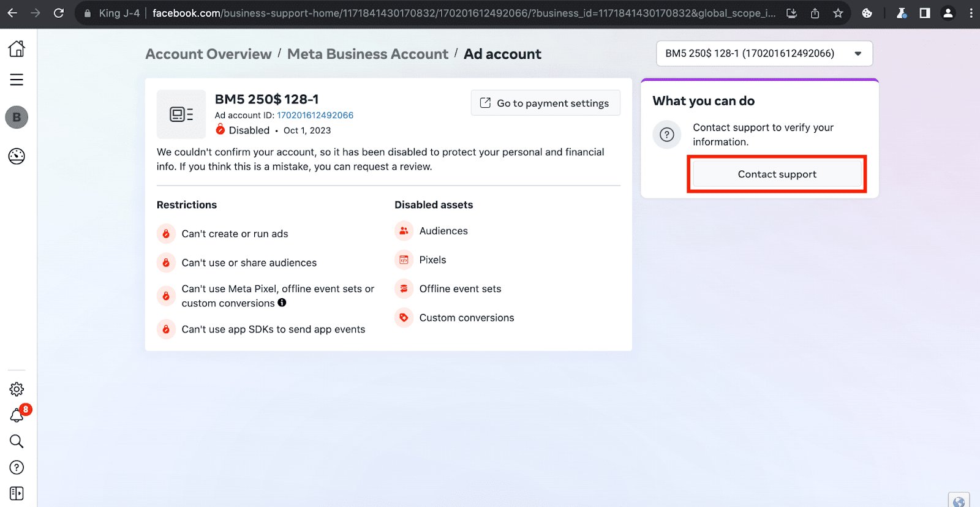The image size is (980, 507).
Task: Click the share icon in address bar
Action: pyautogui.click(x=815, y=13)
